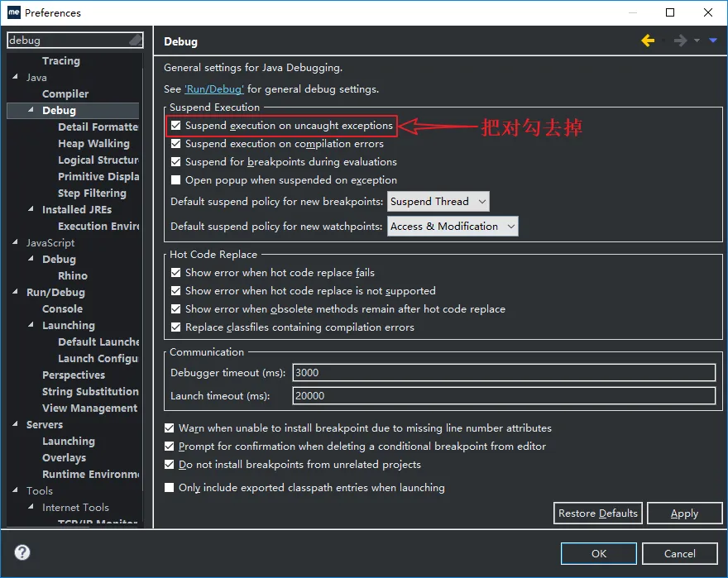Open Default Launchers preference page
Screen dimensions: 728x578
[98, 342]
